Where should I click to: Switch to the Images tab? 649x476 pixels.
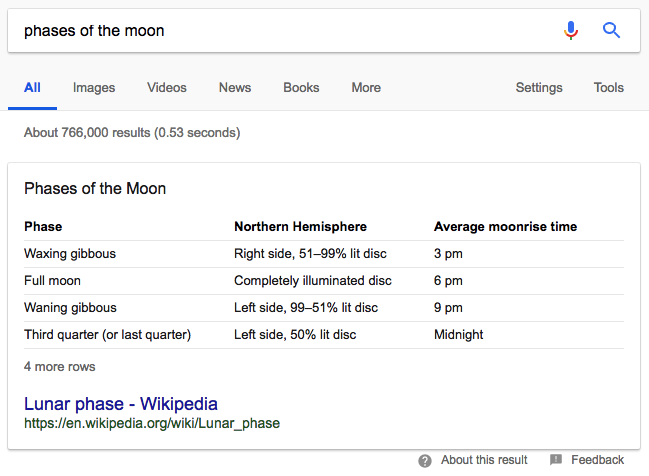(94, 88)
